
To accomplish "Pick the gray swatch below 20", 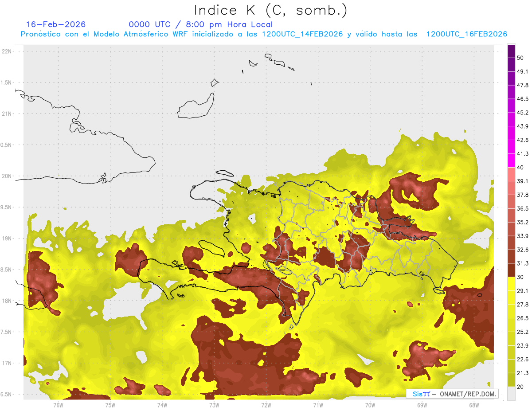I will (511, 394).
